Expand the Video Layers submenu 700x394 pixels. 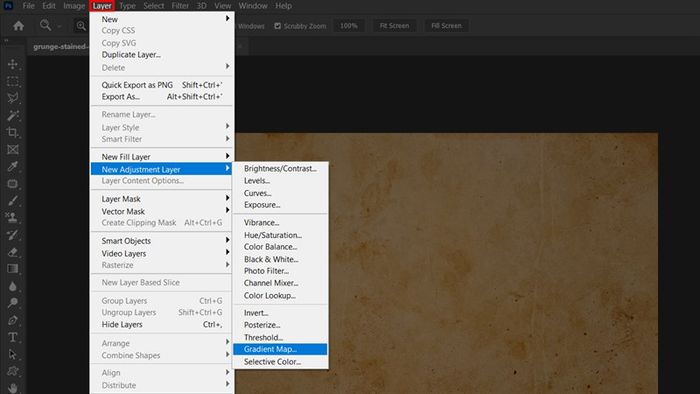point(162,253)
